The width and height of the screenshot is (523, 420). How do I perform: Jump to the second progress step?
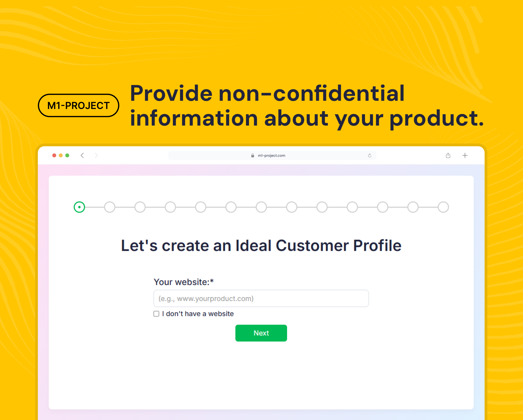click(110, 207)
